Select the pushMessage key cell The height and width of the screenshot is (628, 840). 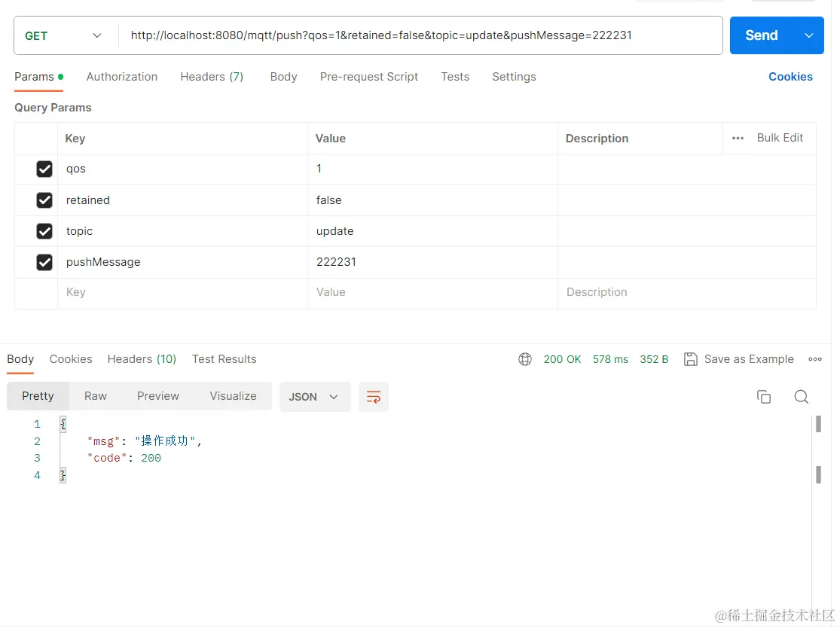tap(182, 262)
